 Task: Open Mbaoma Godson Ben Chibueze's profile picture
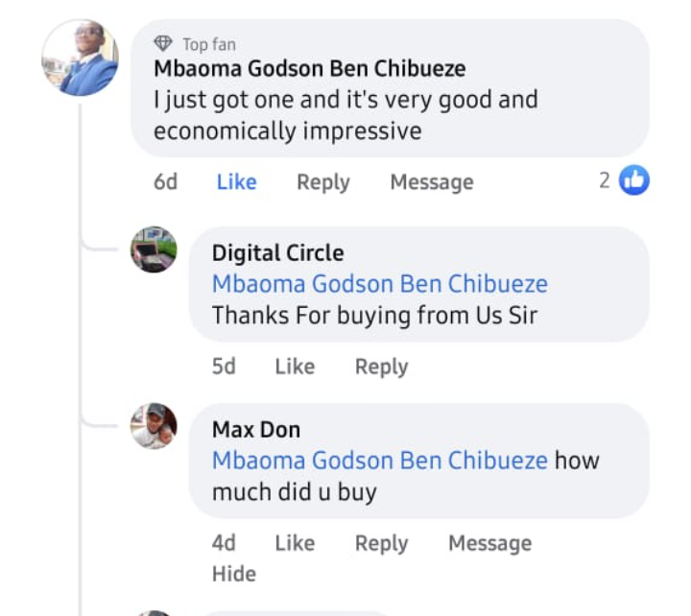click(x=80, y=59)
